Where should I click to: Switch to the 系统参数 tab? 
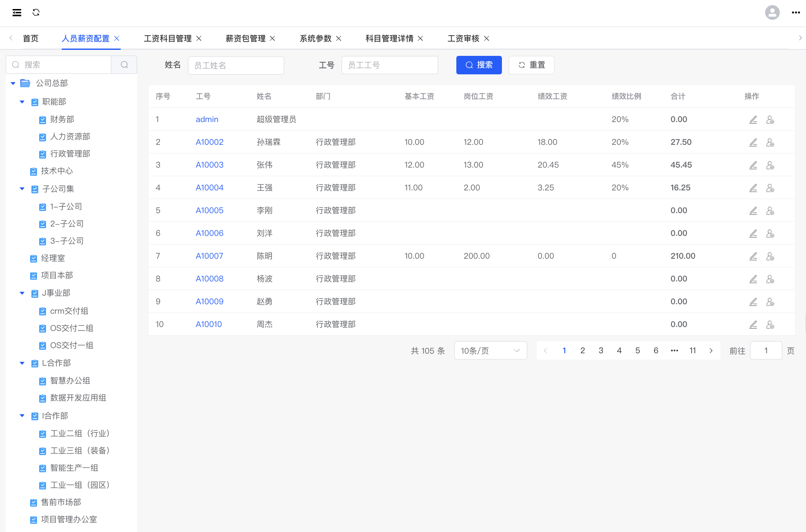[316, 38]
